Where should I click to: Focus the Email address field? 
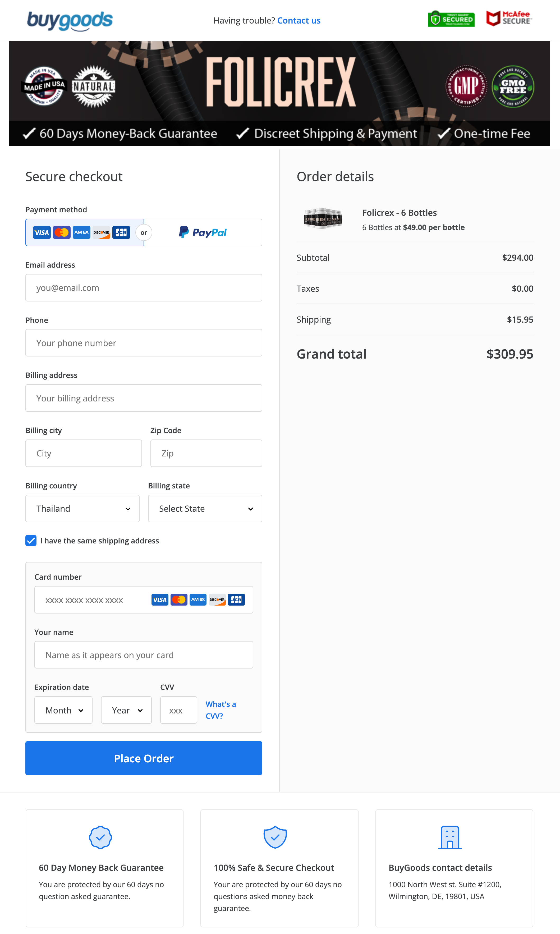[x=144, y=287]
